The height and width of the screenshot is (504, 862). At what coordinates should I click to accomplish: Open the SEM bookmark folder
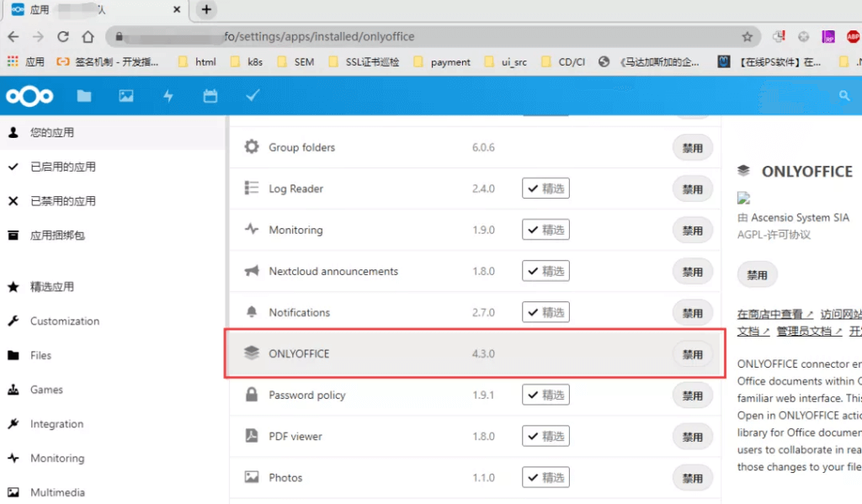coord(295,62)
